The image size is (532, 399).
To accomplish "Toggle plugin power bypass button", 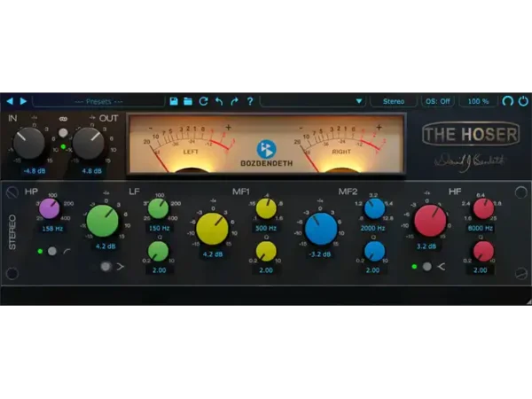I will point(523,101).
